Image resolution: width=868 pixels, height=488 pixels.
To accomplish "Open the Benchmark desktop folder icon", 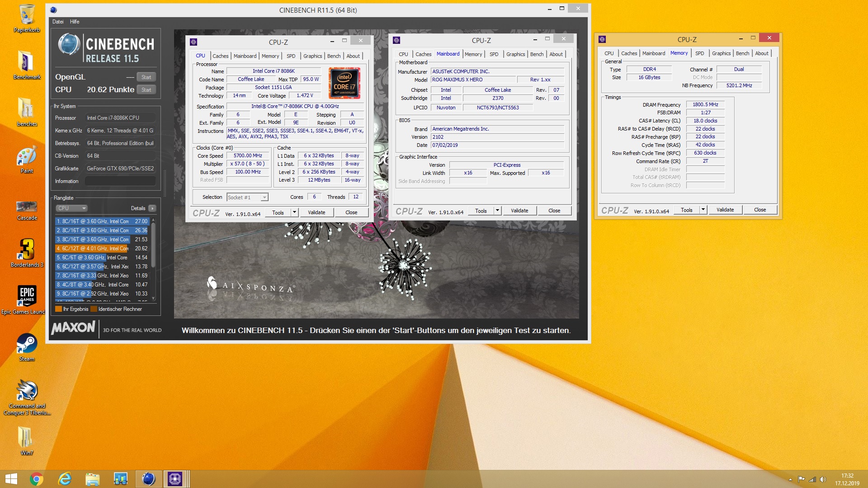I will coord(27,64).
